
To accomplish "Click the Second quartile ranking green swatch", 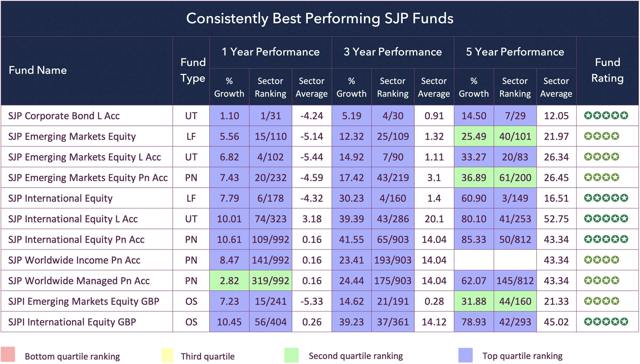I will point(291,355).
